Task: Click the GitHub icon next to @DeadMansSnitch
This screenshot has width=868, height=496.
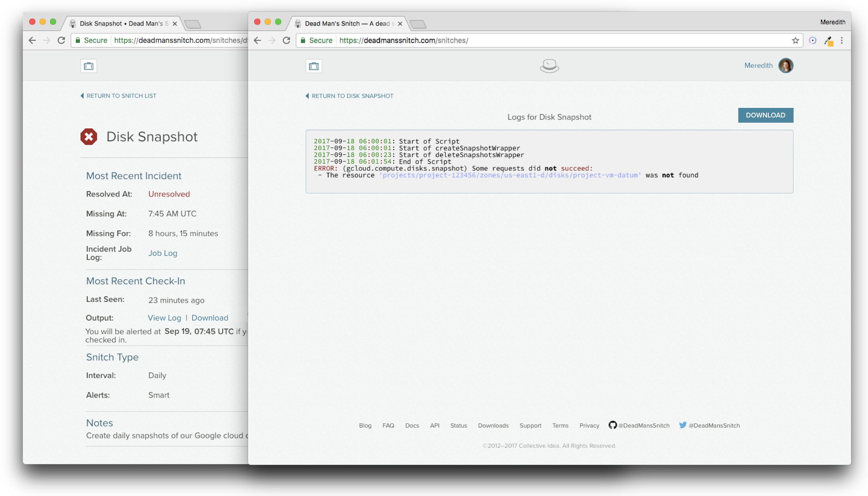Action: (x=613, y=425)
